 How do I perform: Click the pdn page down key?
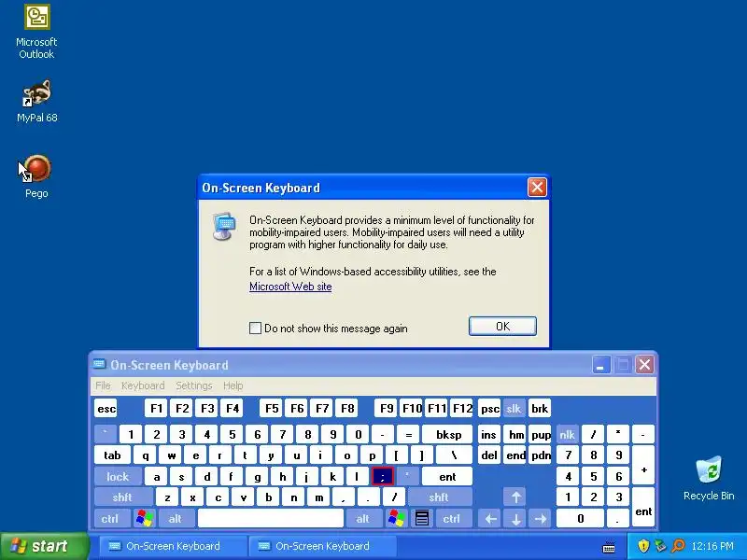click(x=541, y=455)
